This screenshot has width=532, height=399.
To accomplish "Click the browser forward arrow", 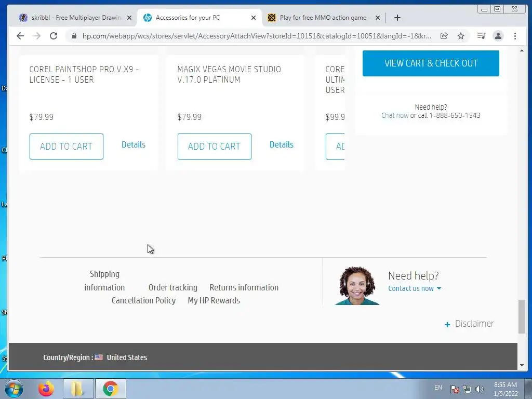I will (37, 36).
